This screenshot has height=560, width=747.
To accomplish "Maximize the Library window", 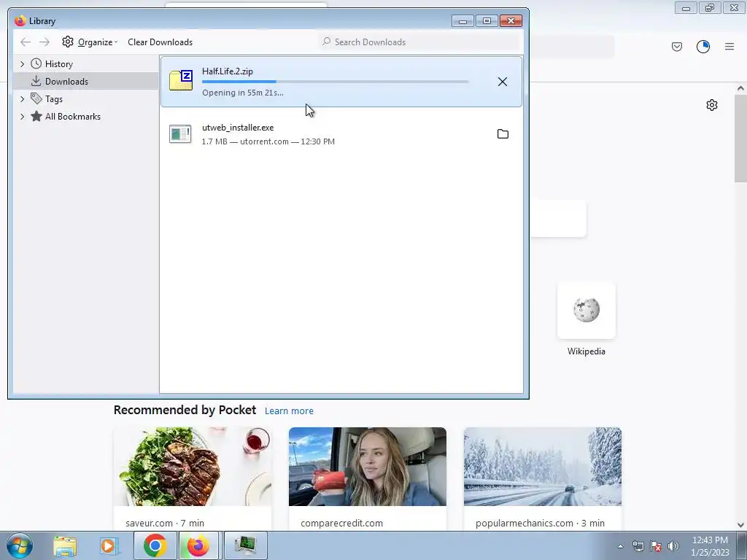I will (x=487, y=21).
